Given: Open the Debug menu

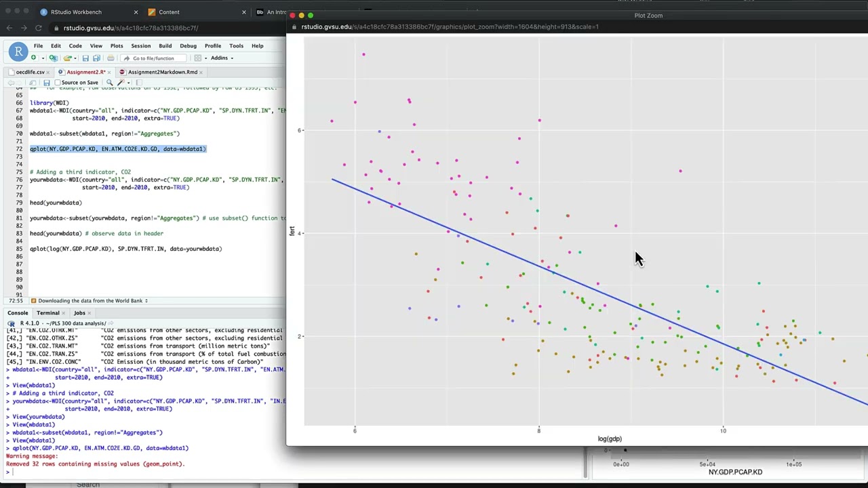Looking at the screenshot, I should [x=188, y=46].
